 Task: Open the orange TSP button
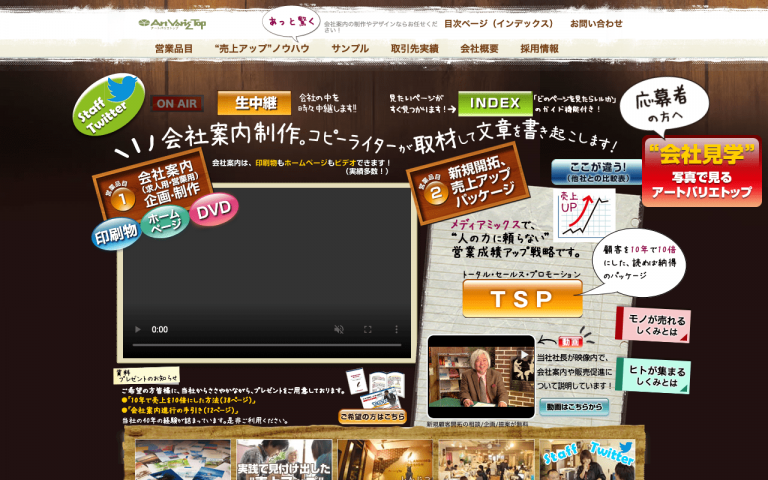[x=522, y=298]
